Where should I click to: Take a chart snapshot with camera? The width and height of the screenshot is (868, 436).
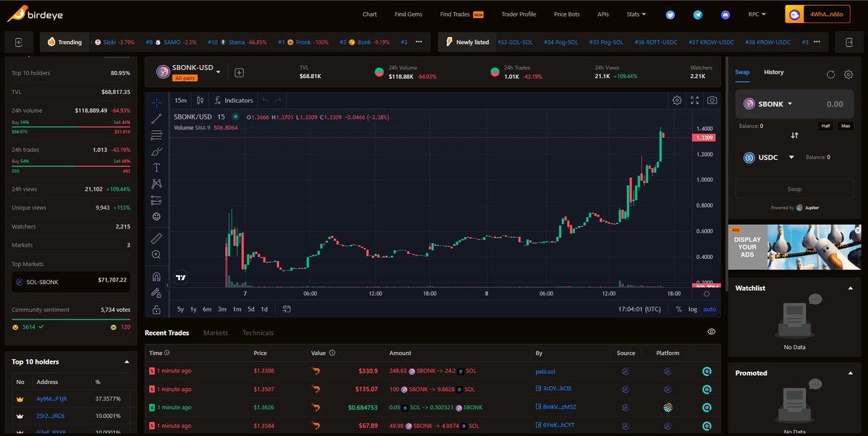point(712,101)
